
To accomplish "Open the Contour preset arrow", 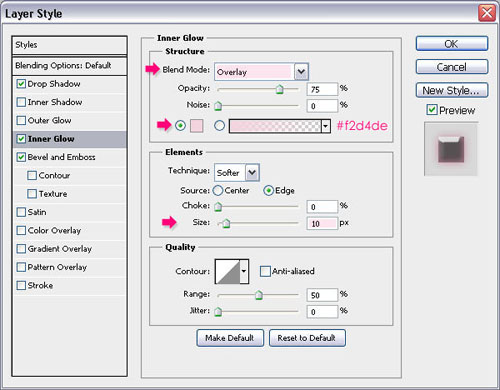I will [244, 271].
